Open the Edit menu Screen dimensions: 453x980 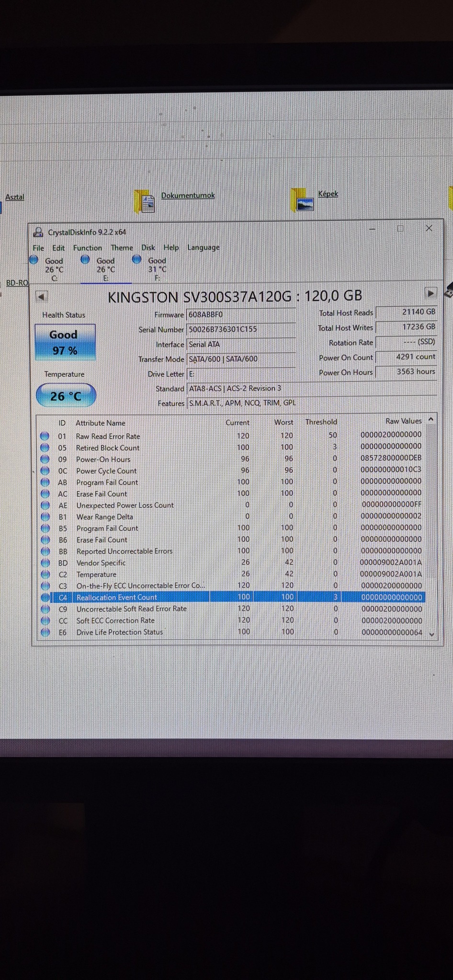pos(58,248)
